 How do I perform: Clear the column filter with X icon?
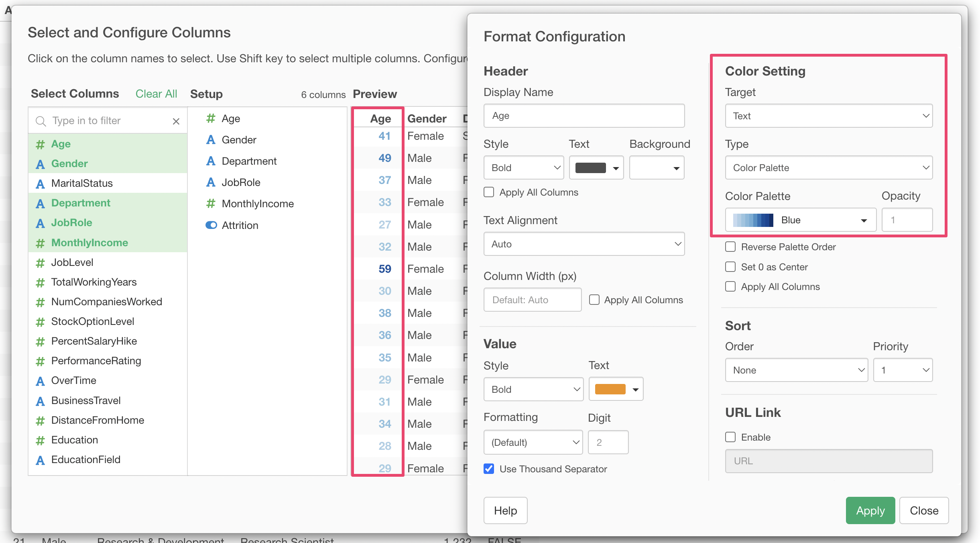pyautogui.click(x=176, y=121)
